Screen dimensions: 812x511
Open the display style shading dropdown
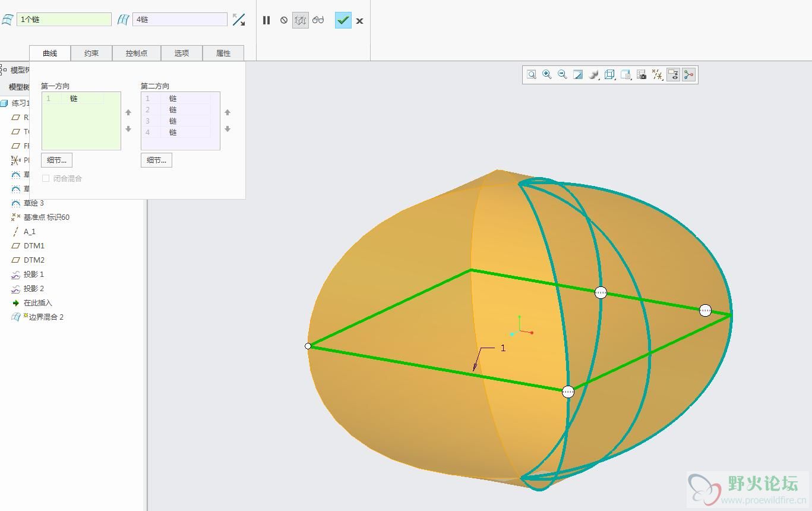coord(593,74)
